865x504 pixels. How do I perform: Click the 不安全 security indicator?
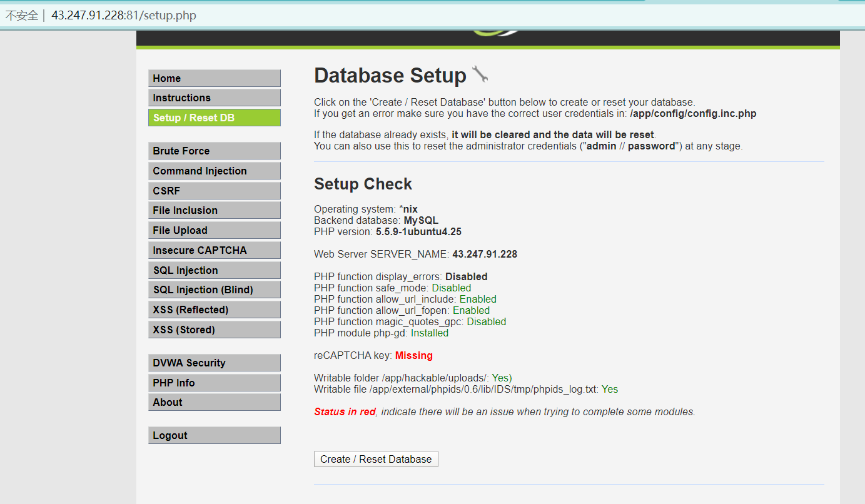[21, 15]
